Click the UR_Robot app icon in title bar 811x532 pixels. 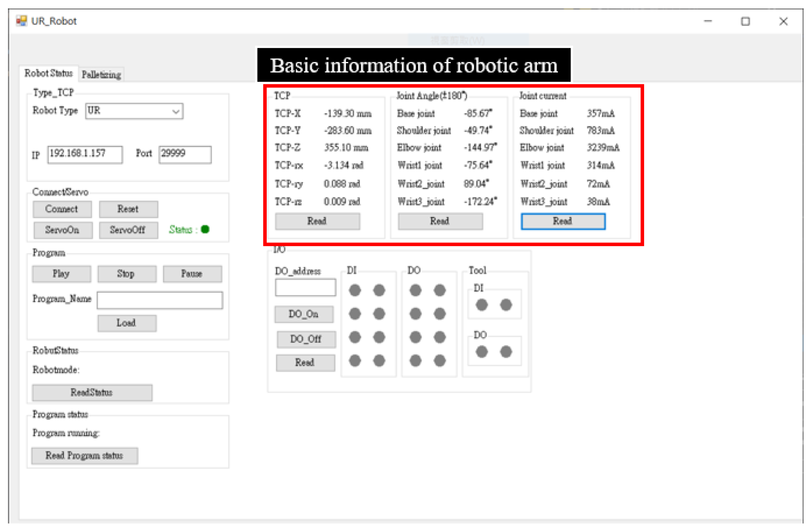pos(21,21)
